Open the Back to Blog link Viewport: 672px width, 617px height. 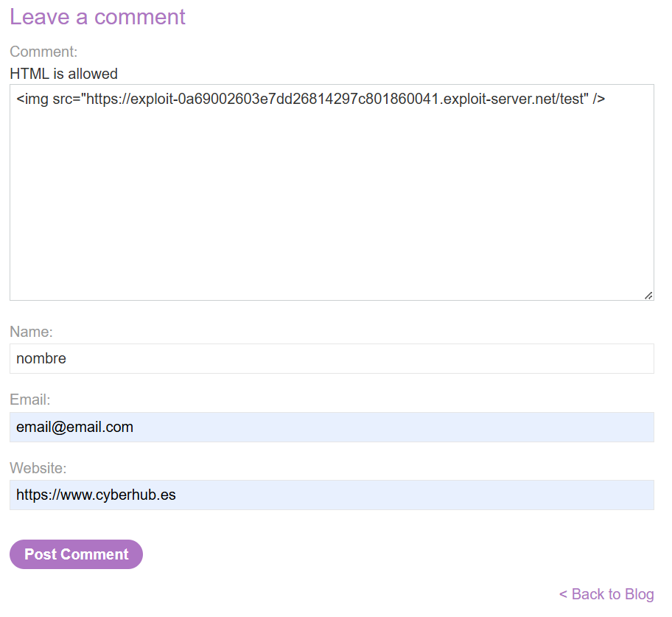coord(612,594)
